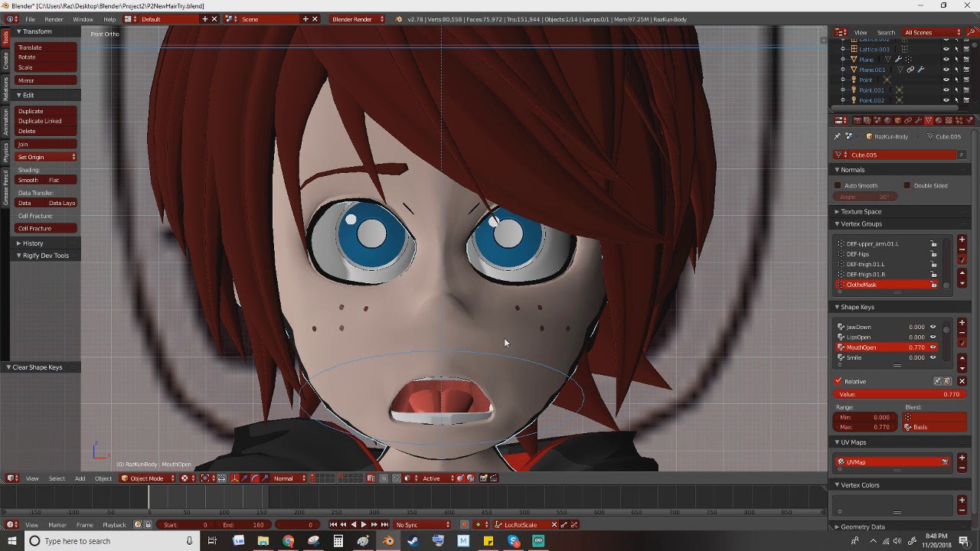980x551 pixels.
Task: Enable the Double Sided checkbox
Action: point(907,185)
